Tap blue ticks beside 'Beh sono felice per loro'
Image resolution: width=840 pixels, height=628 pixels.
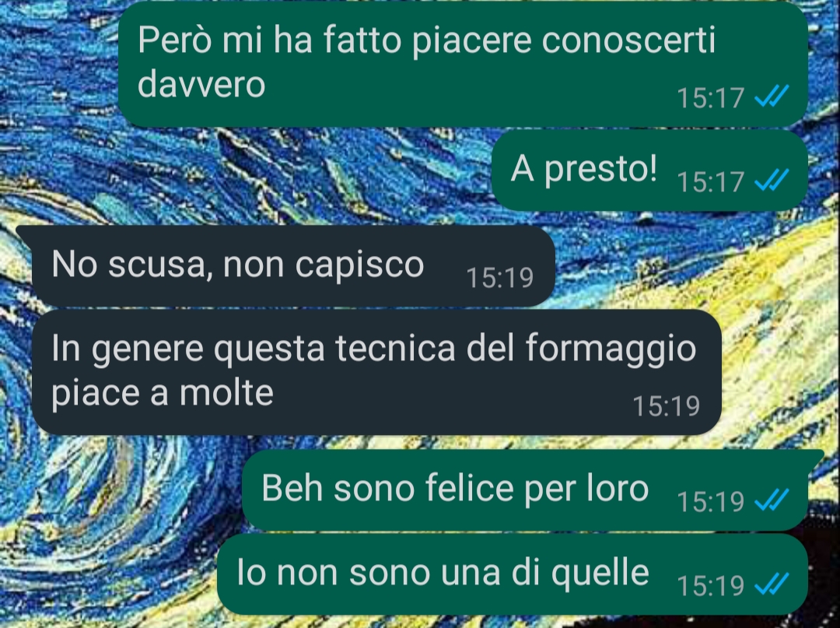pyautogui.click(x=772, y=500)
